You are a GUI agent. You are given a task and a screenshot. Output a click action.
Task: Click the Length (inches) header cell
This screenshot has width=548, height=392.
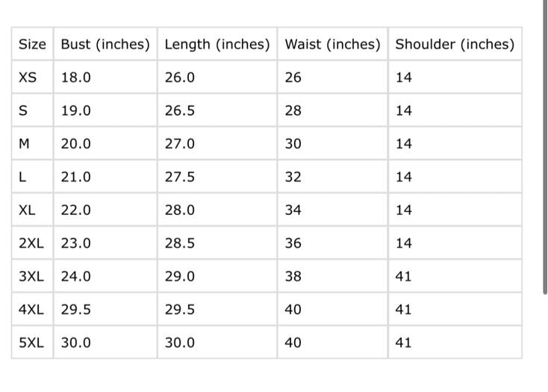tap(217, 44)
